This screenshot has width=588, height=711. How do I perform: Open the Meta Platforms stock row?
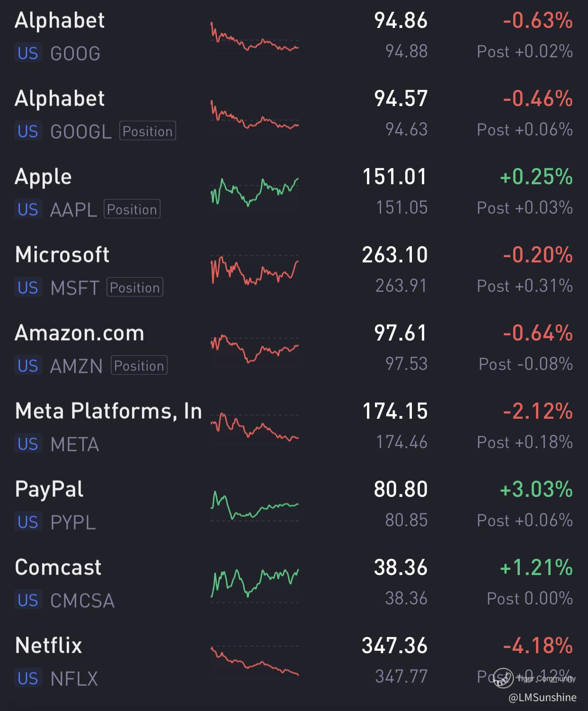(294, 426)
